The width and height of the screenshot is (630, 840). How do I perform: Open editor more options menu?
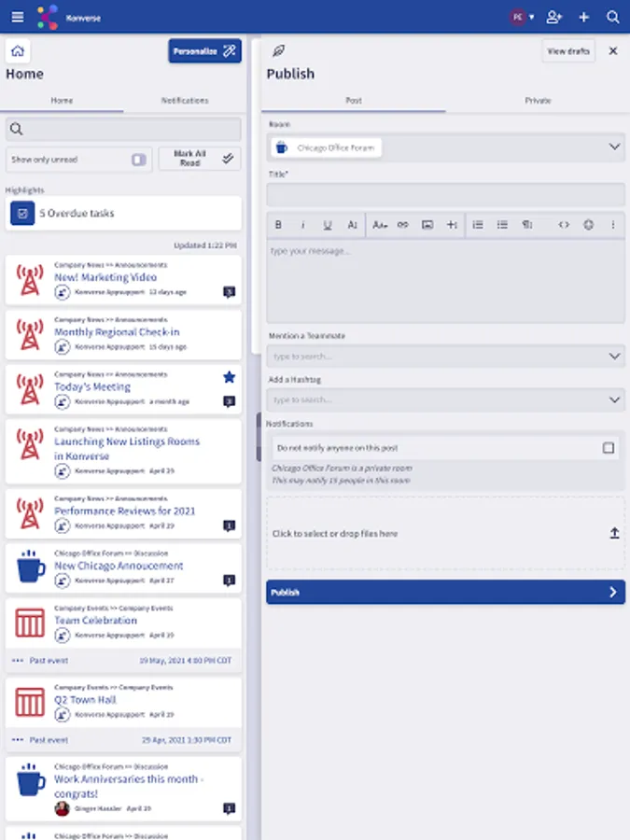pyautogui.click(x=613, y=225)
